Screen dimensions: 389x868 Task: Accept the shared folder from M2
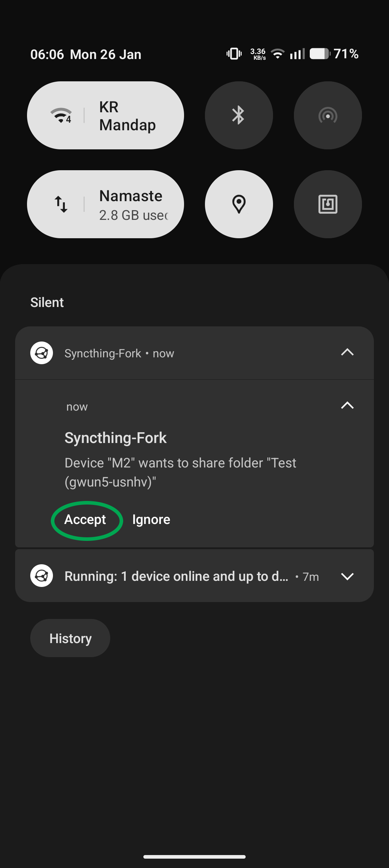coord(85,520)
